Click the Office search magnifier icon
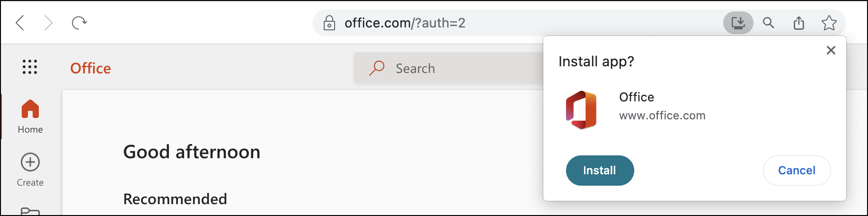 (377, 68)
